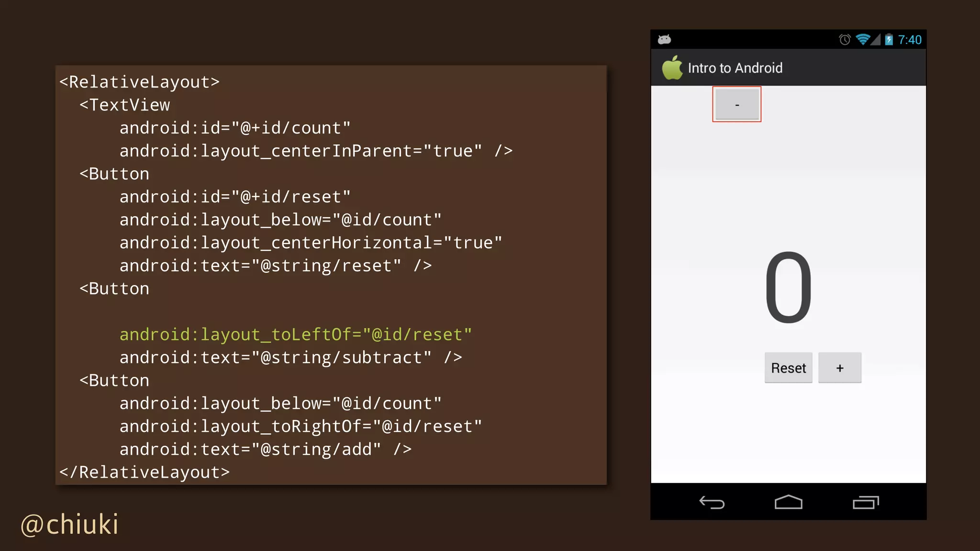
Task: Click the @chiuki handle text
Action: (70, 524)
